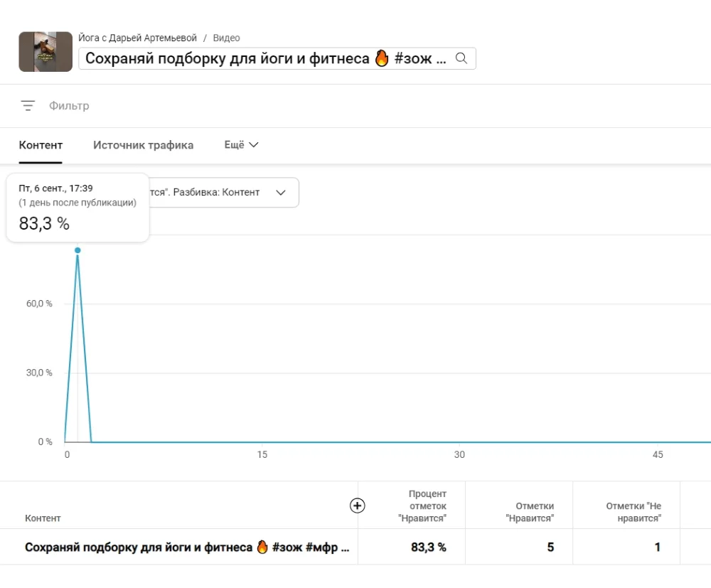Click the Контент column header in table
Image resolution: width=711 pixels, height=588 pixels.
point(43,518)
